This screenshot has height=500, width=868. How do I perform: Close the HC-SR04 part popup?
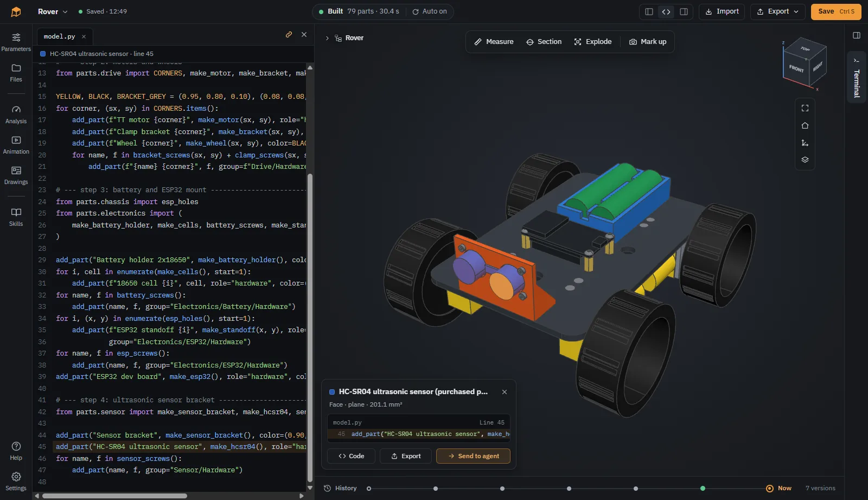click(505, 392)
